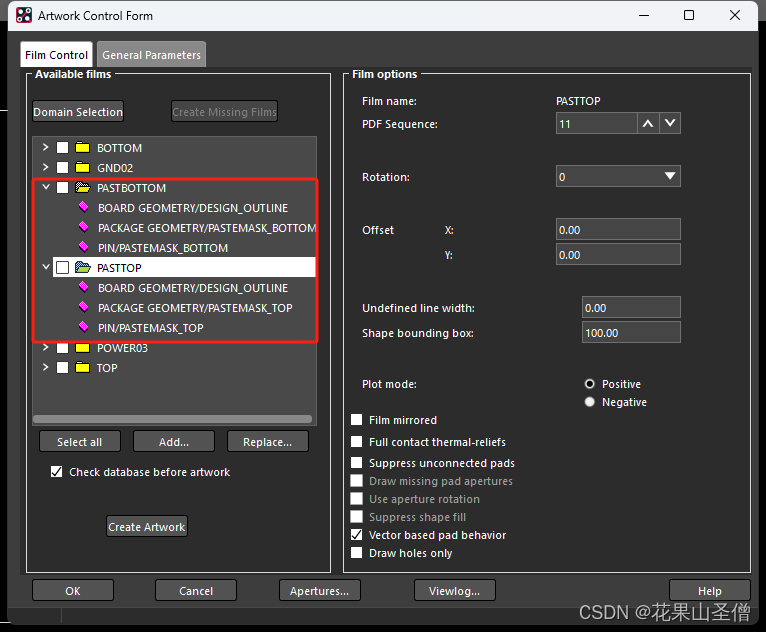
Task: Click the films list horizontal scrollbar
Action: click(x=172, y=419)
